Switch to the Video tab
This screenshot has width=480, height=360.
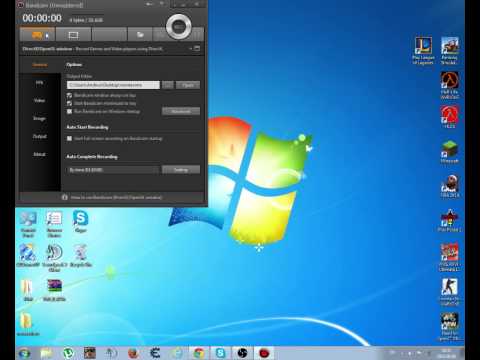click(40, 100)
